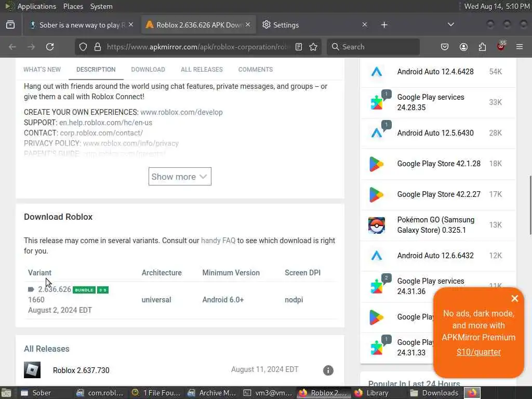This screenshot has width=532, height=399.
Task: Click Google Play Store 42.2.27 icon
Action: tap(376, 194)
